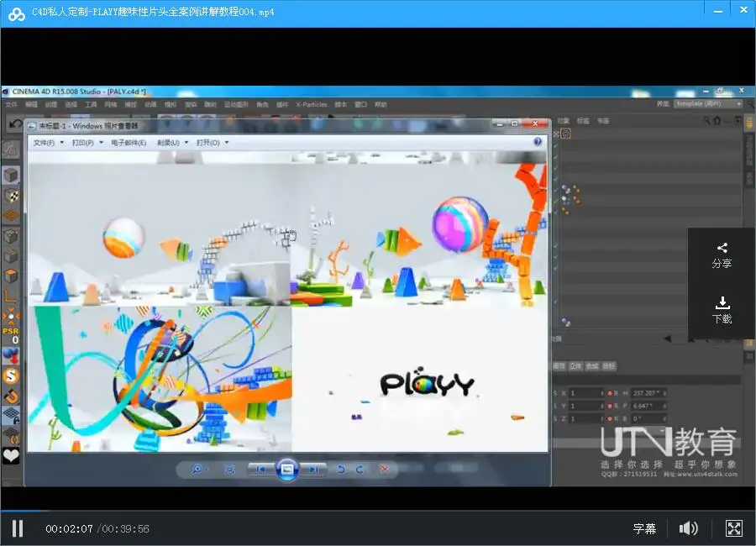Click the Undo arrow in Cinema 4D toolbar
Image resolution: width=756 pixels, height=546 pixels.
[15, 124]
